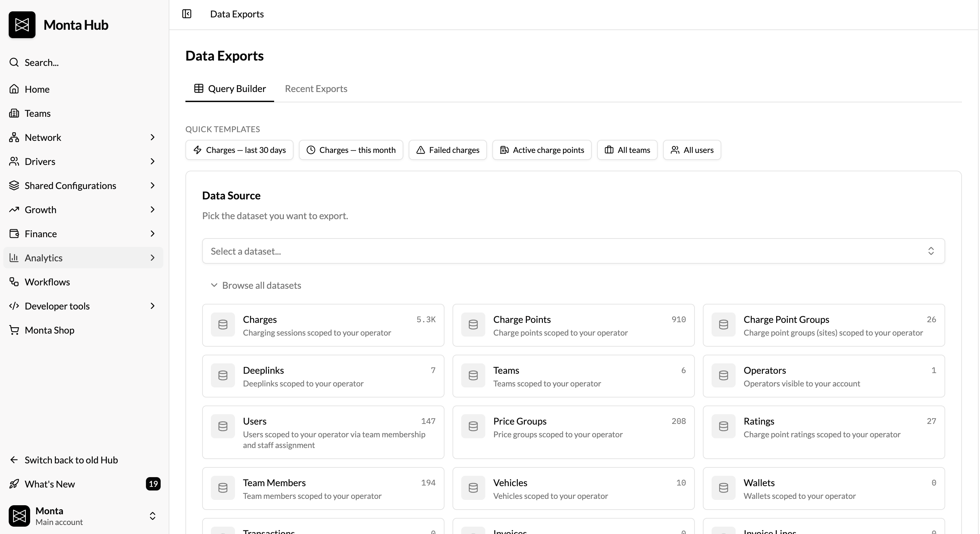
Task: Apply the Active charge points template
Action: [x=542, y=150]
